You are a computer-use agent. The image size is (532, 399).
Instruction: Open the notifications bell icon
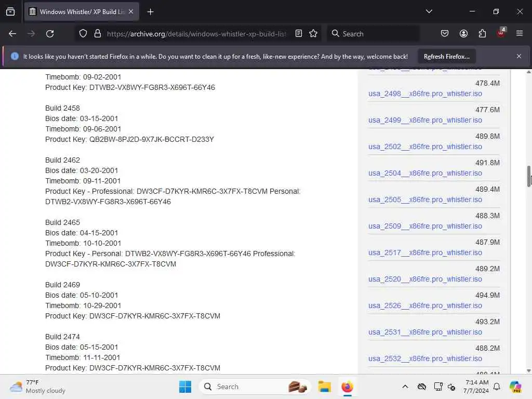497,387
